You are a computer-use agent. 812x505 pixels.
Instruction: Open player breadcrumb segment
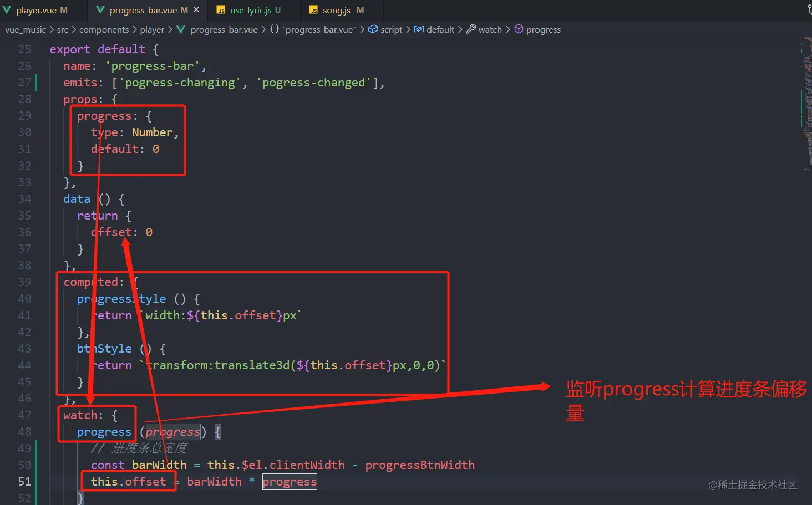(152, 29)
